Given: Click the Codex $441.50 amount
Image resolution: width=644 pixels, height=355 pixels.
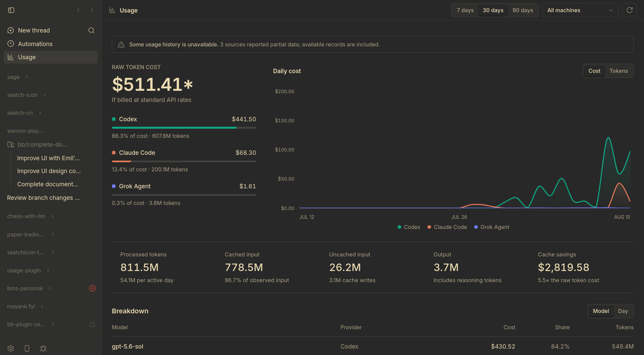Looking at the screenshot, I should coord(244,119).
